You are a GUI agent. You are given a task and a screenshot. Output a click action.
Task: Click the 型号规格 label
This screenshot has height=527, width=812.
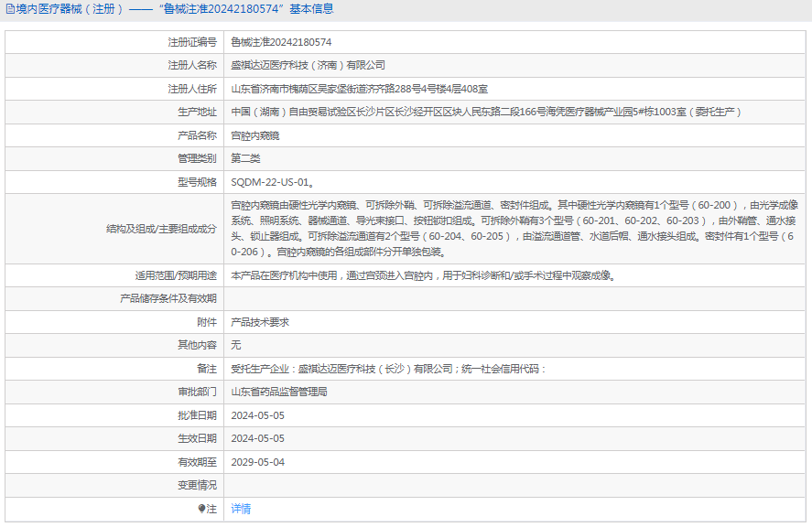point(198,182)
